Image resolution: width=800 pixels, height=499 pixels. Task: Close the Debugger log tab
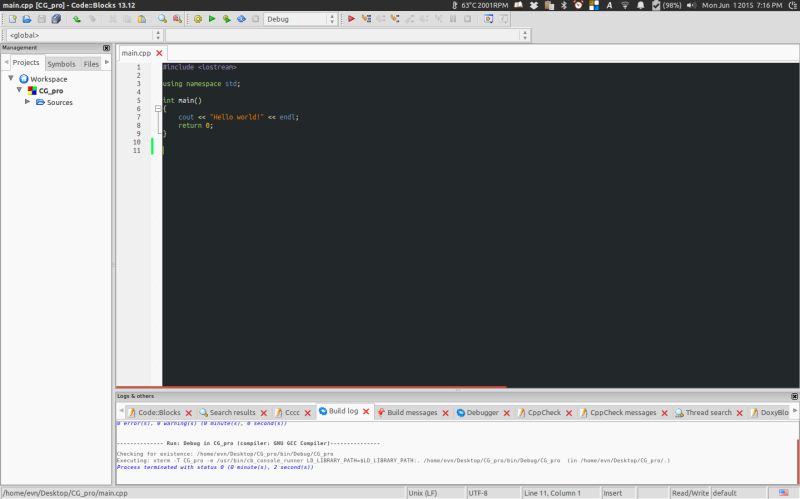507,413
